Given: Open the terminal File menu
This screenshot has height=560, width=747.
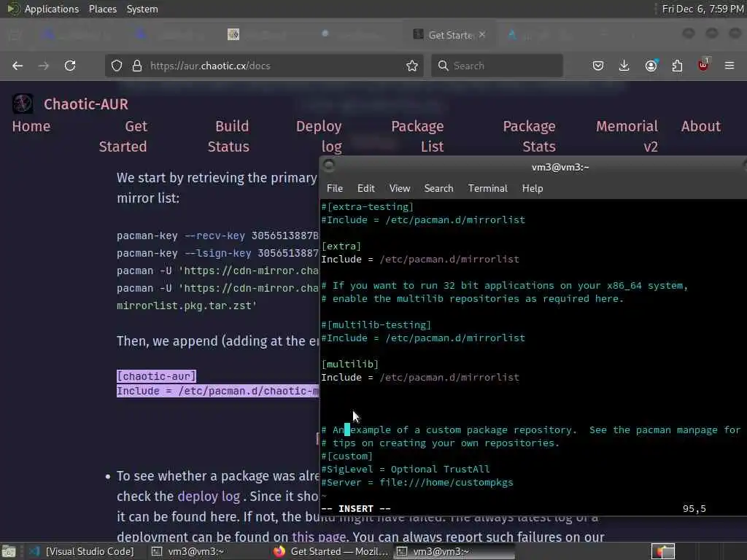Looking at the screenshot, I should coord(334,189).
